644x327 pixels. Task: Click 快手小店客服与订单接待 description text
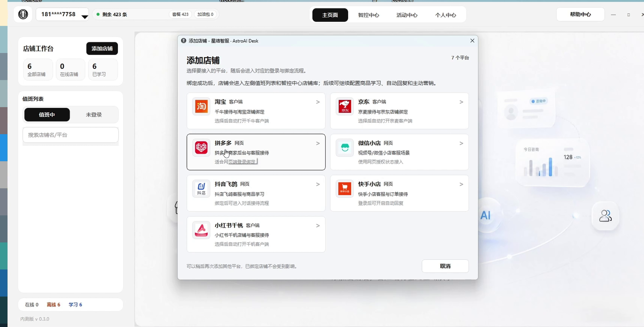coord(383,194)
